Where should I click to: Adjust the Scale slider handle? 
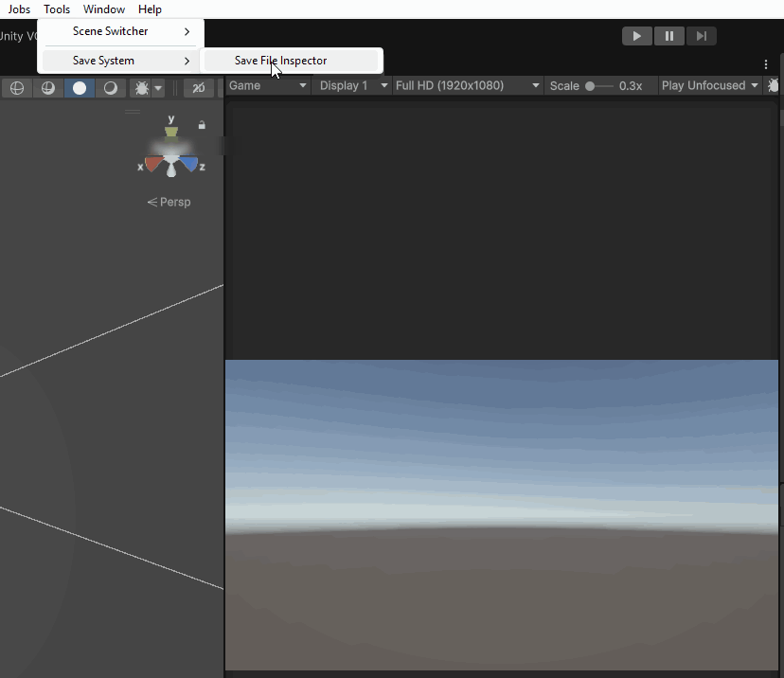tap(590, 86)
